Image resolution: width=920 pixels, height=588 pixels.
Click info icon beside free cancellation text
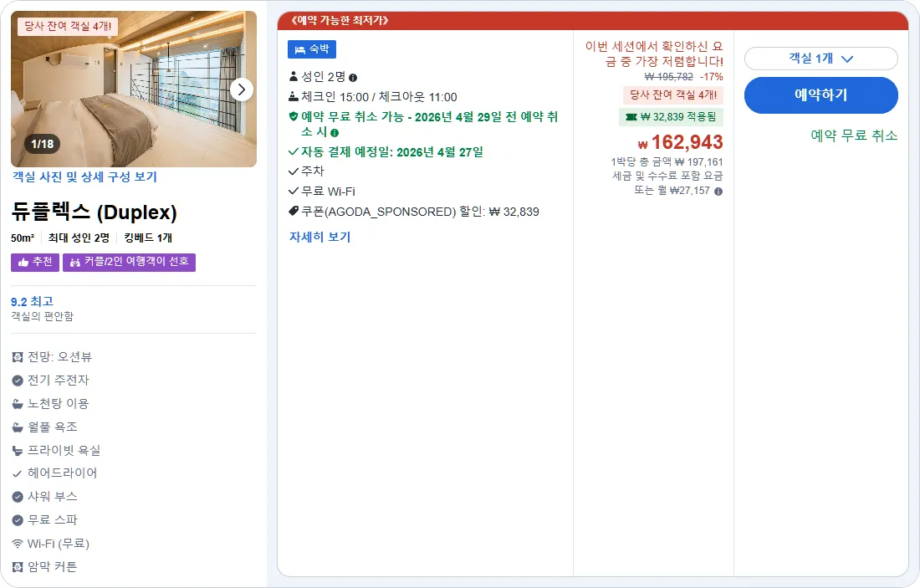[335, 133]
